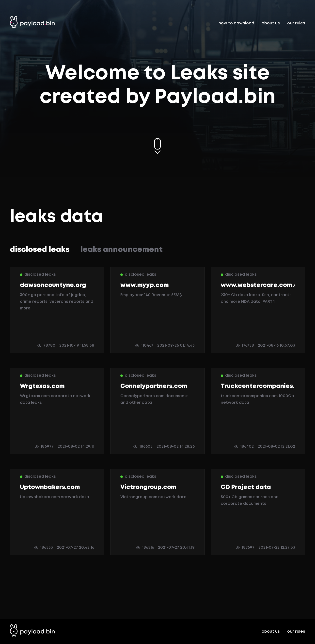Open 'about us' in the top navigation
The width and height of the screenshot is (315, 644).
pos(270,23)
